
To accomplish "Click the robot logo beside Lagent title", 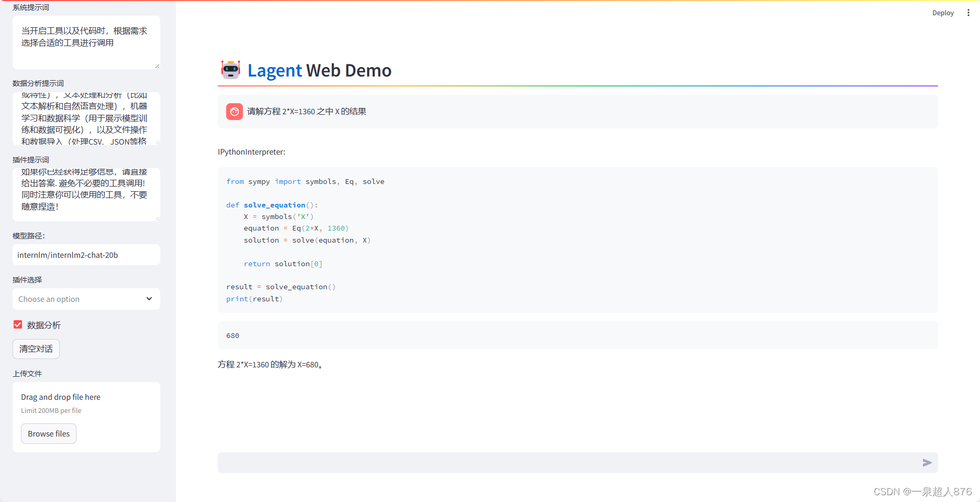I will click(230, 70).
